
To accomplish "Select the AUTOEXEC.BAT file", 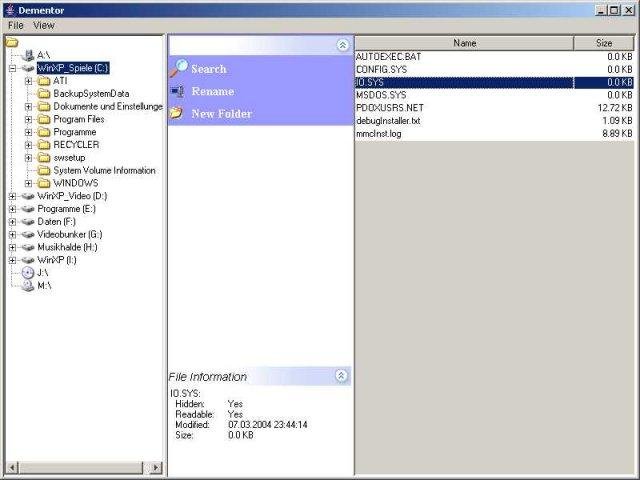I will click(494, 57).
